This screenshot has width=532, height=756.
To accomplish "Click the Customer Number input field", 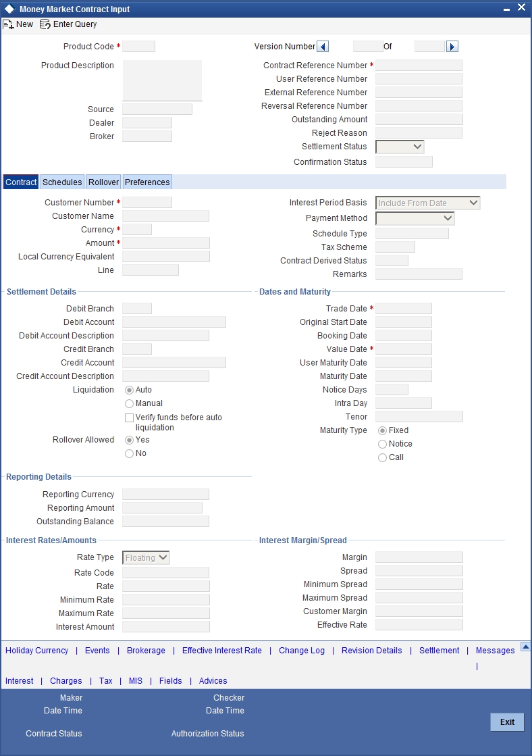I will click(x=147, y=203).
